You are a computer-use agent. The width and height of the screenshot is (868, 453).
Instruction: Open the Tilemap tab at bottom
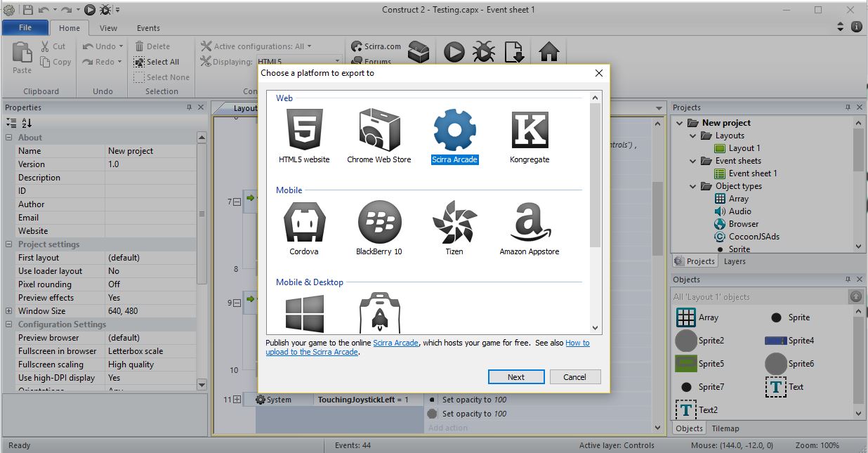click(725, 428)
